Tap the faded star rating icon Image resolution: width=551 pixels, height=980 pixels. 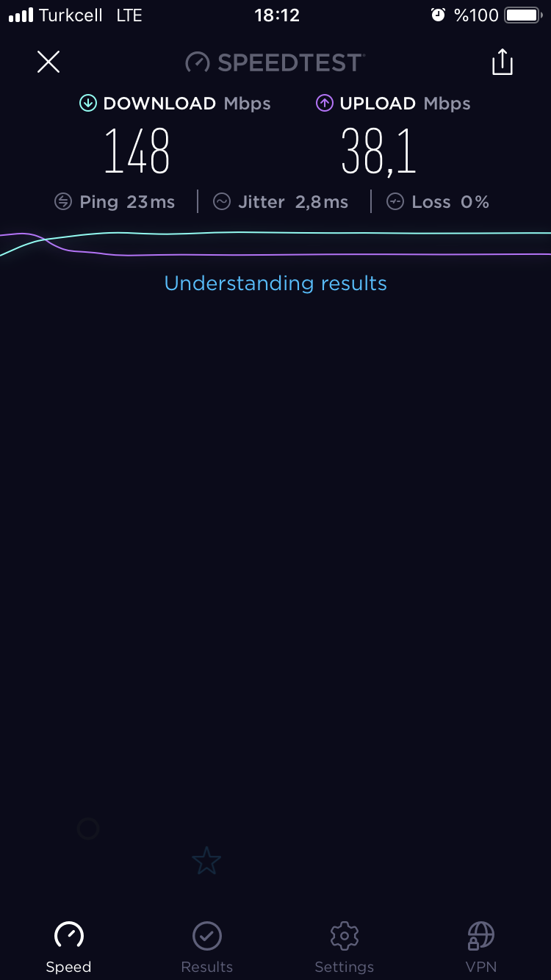[206, 861]
